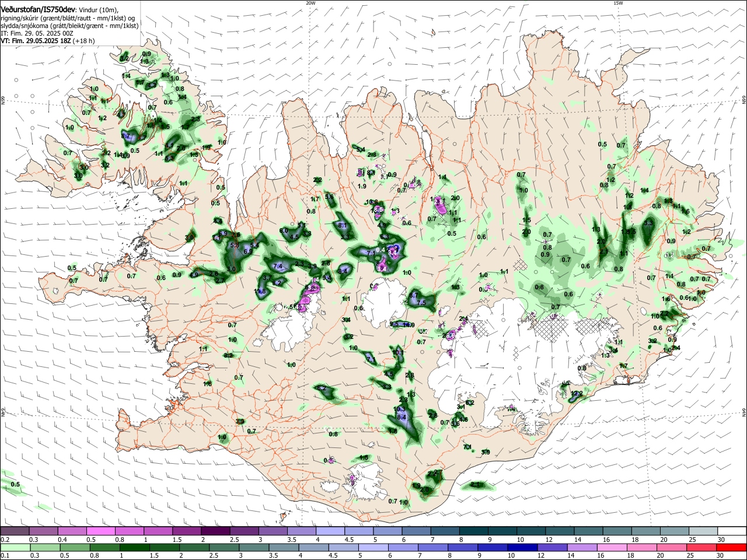Click the rigning/skúrir legend description line
Image resolution: width=747 pixels, height=560 pixels.
(x=68, y=18)
